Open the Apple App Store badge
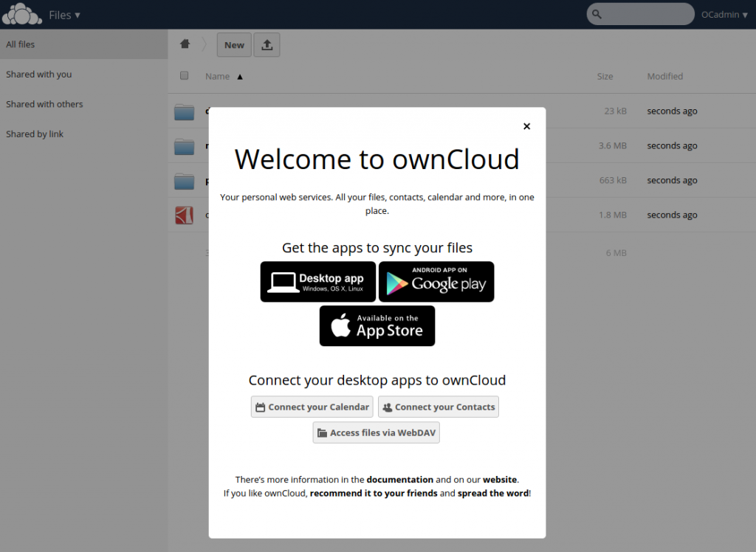This screenshot has height=552, width=756. coord(377,326)
